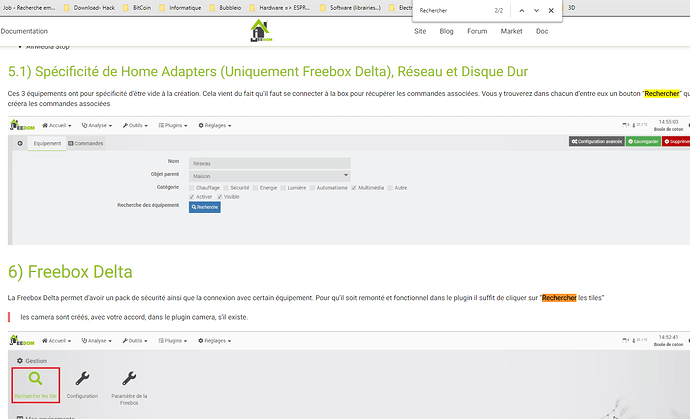Open Accueil menu in the Gestion screenshot
The width and height of the screenshot is (690, 419).
(x=56, y=341)
